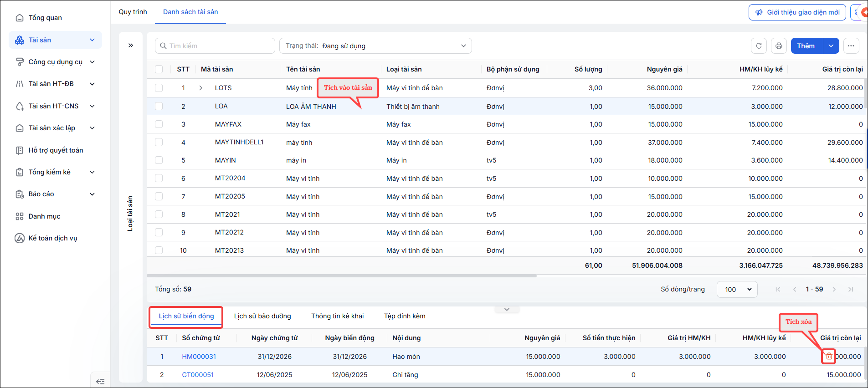Click the Tài sản HT-CNS icon
Image resolution: width=868 pixels, height=388 pixels.
tap(20, 106)
